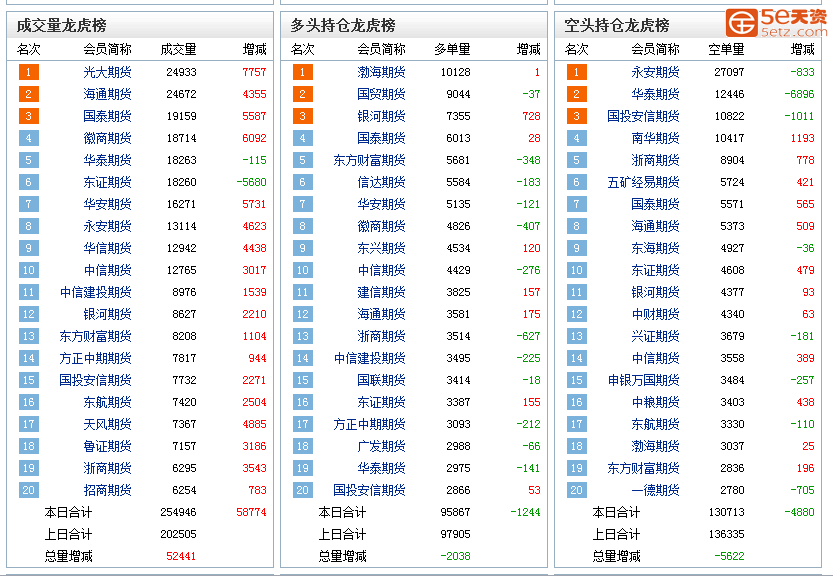Image resolution: width=833 pixels, height=576 pixels.
Task: Click rank 10 badge in 多头持仓龙虎榜
Action: point(303,270)
